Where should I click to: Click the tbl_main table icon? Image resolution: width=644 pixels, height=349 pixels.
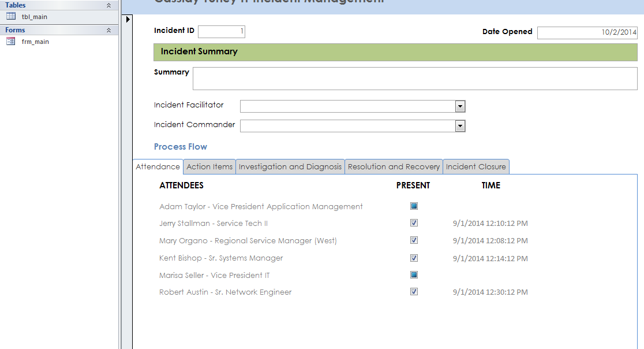10,17
